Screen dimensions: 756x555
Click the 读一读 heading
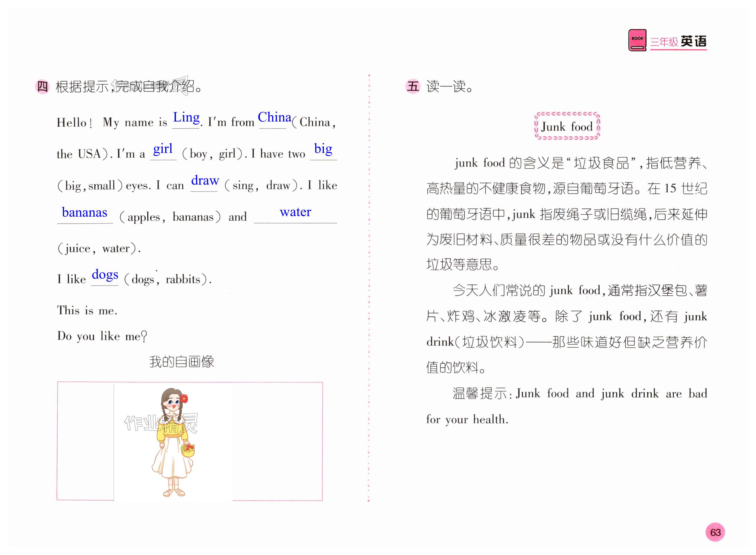click(x=449, y=87)
